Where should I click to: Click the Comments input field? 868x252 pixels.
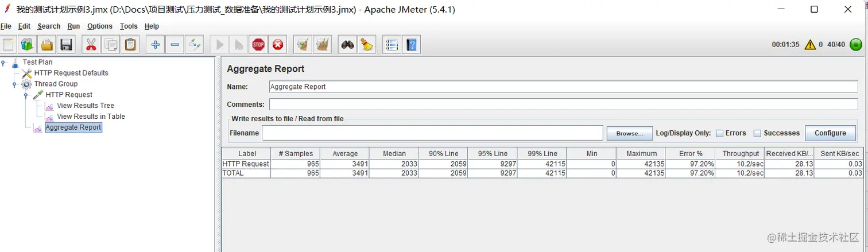[564, 104]
